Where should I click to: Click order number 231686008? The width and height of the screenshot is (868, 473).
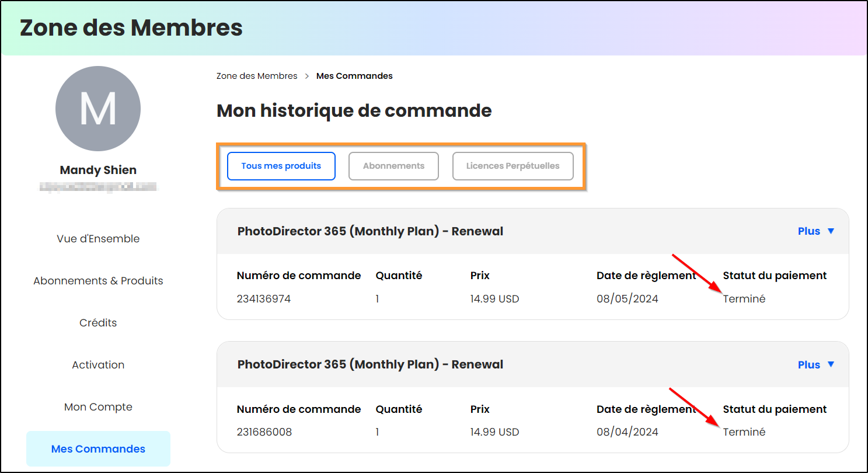[x=264, y=432]
